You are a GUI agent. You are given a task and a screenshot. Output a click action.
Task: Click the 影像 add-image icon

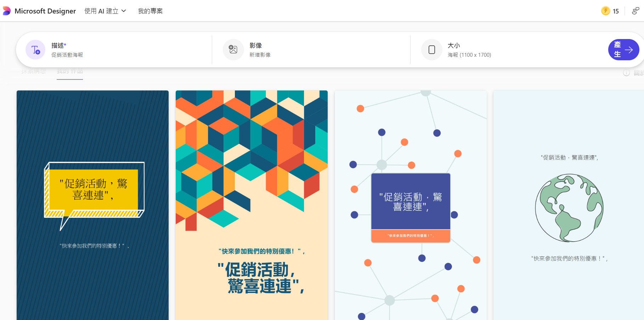point(233,49)
